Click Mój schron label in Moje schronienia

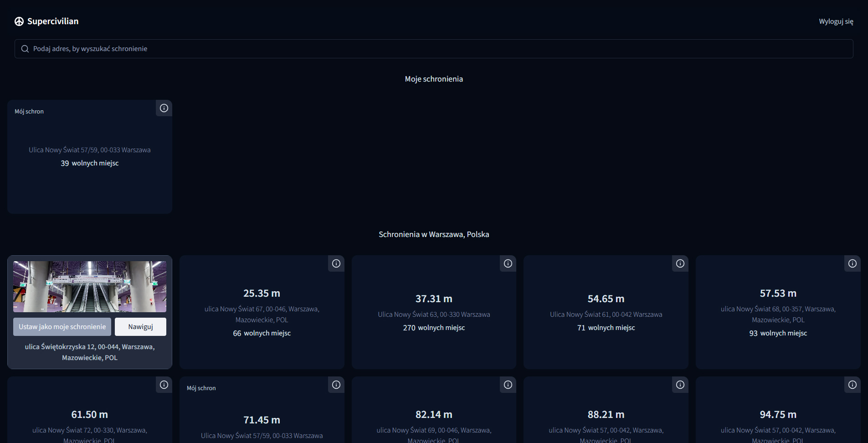tap(29, 112)
